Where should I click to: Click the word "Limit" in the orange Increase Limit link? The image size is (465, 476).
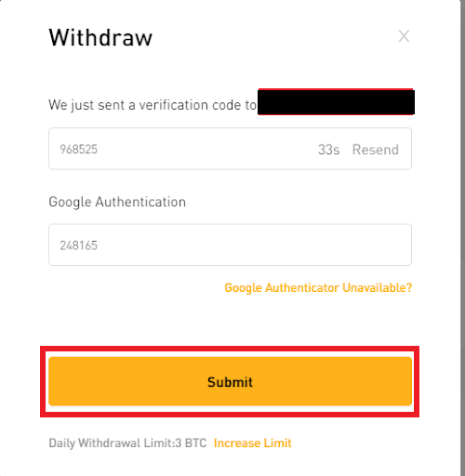coord(277,443)
